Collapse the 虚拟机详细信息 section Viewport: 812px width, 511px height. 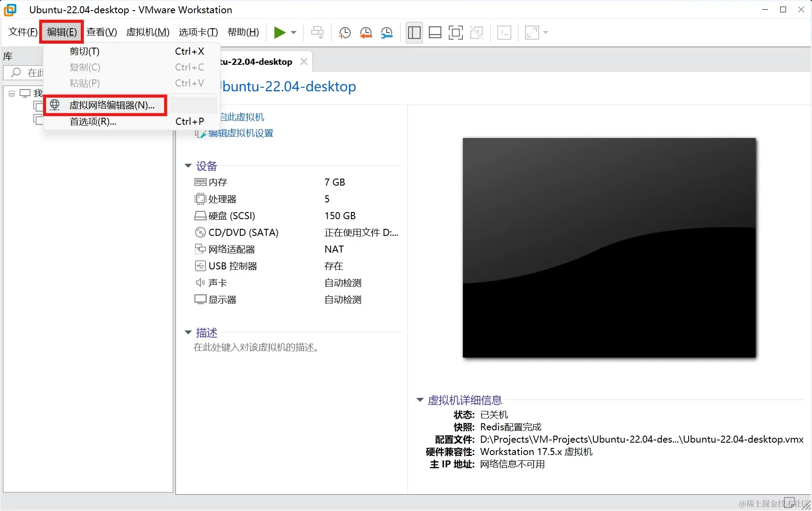tap(420, 400)
